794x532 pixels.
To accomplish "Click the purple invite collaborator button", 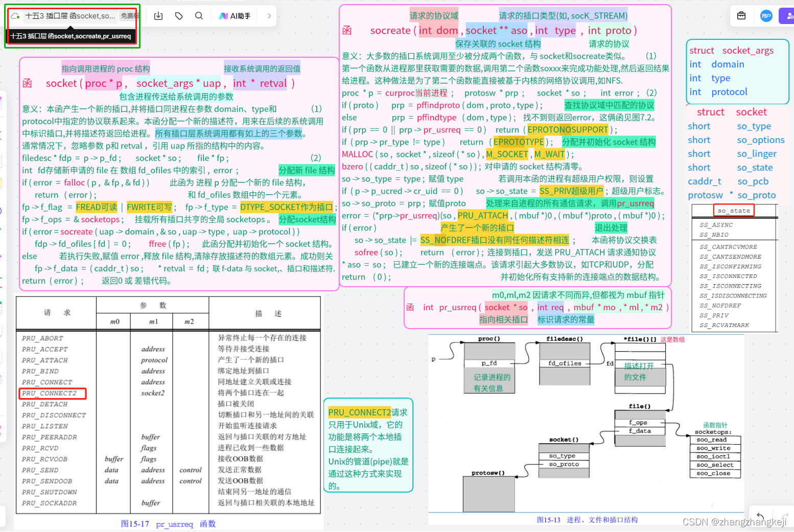I will click(787, 16).
